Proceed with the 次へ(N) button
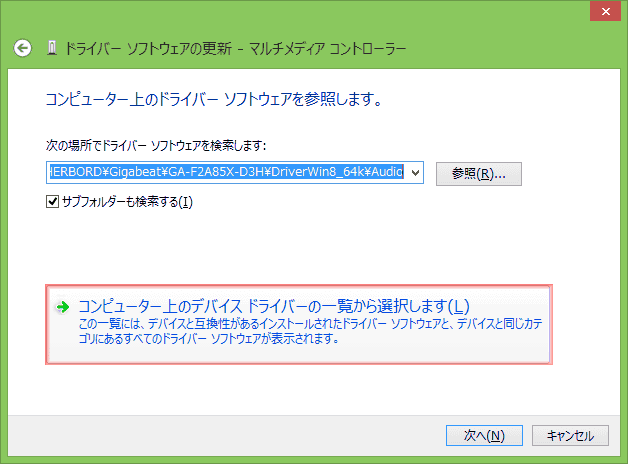The height and width of the screenshot is (464, 628). (x=484, y=435)
